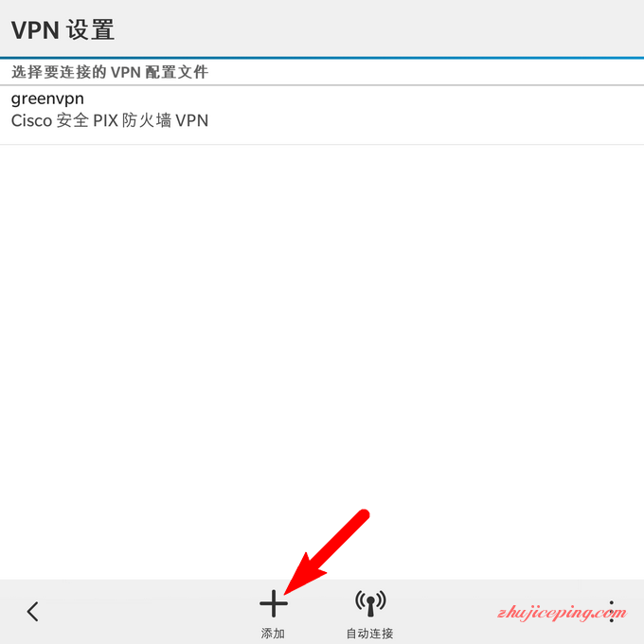Go back using the left chevron
644x644 pixels.
tap(32, 612)
